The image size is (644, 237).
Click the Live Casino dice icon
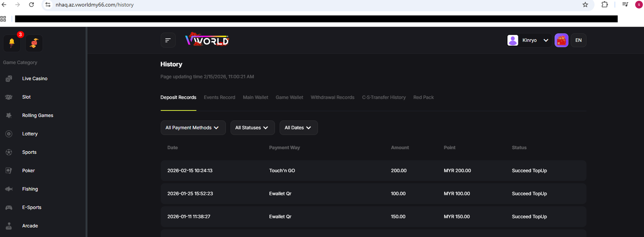pos(9,79)
